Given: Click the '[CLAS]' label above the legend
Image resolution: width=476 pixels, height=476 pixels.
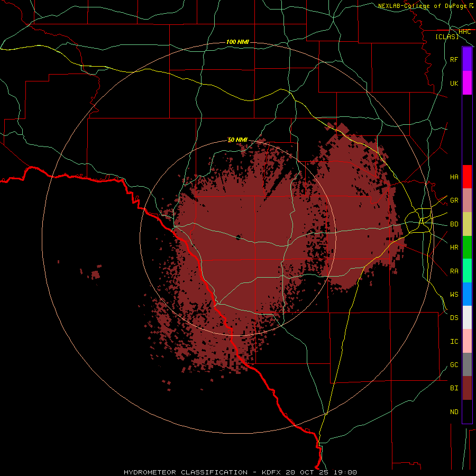Looking at the screenshot, I should coord(447,36).
